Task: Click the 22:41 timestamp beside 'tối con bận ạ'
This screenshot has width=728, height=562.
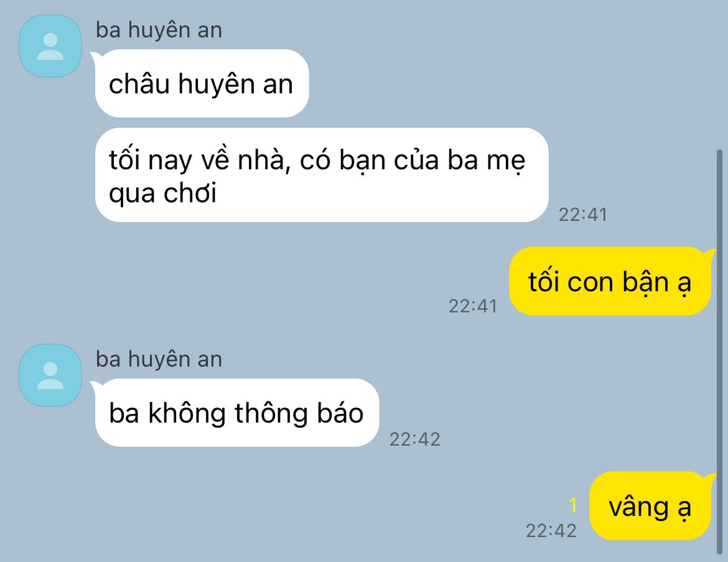Action: [x=473, y=306]
